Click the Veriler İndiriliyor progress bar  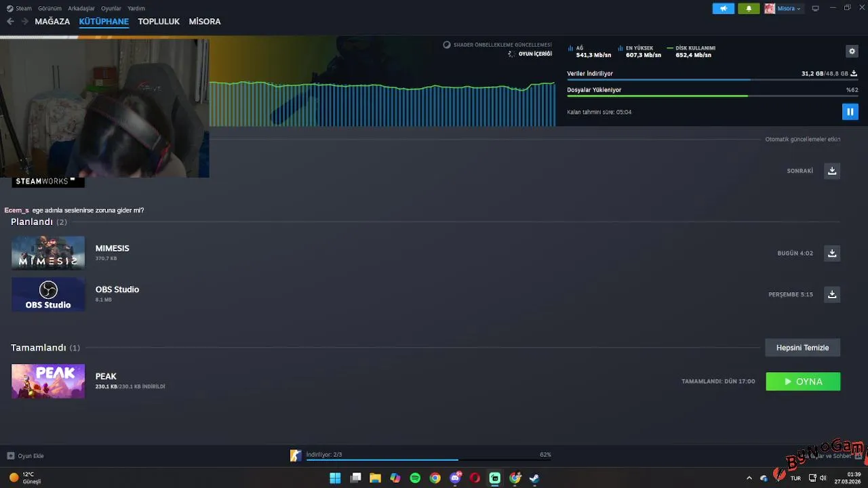712,80
